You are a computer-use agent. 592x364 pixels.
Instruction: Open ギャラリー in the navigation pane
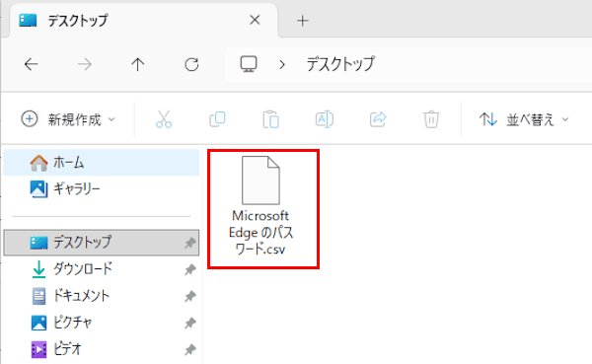pyautogui.click(x=102, y=188)
